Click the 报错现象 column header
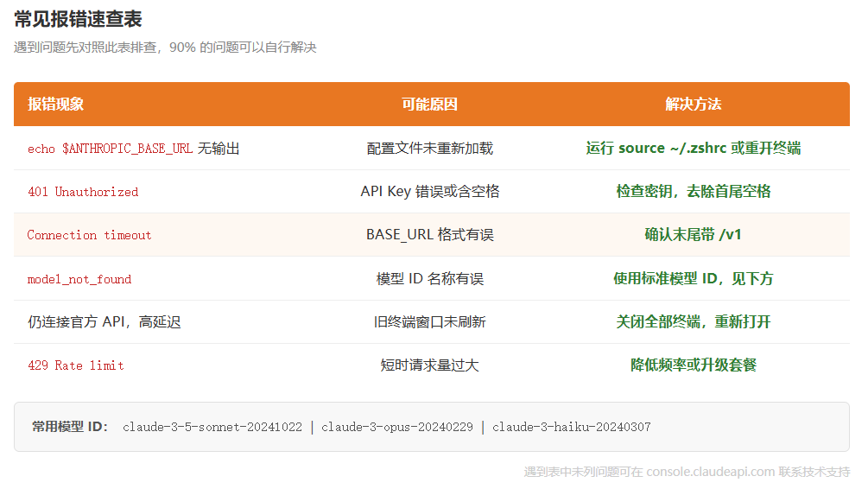 [56, 105]
